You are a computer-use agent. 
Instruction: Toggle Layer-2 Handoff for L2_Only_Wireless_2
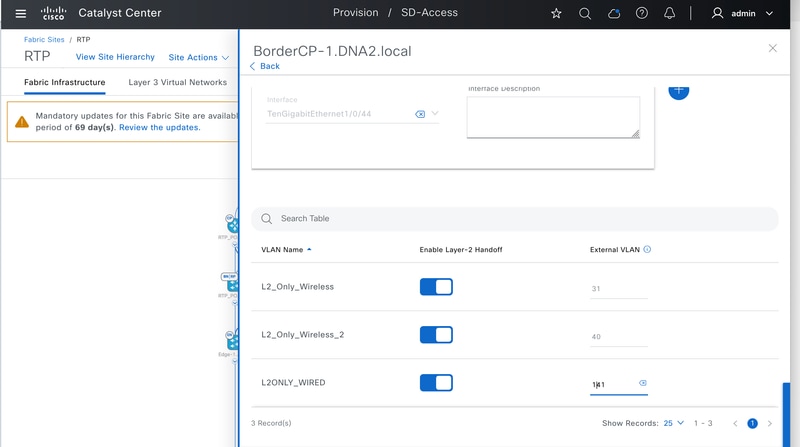click(436, 335)
